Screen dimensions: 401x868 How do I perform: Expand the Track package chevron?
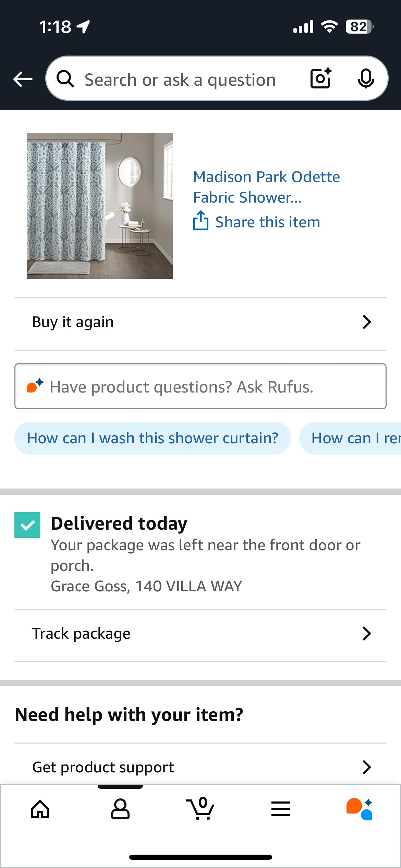coord(367,634)
